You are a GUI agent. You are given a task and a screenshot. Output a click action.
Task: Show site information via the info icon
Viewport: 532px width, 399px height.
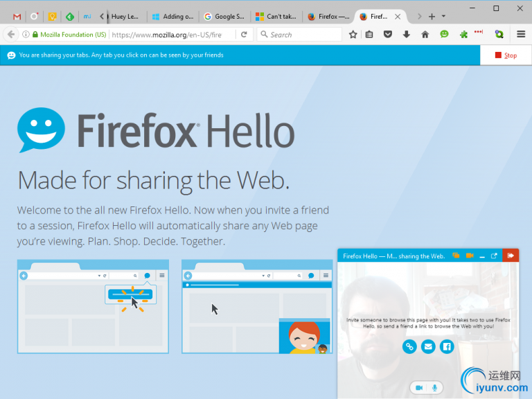[26, 34]
